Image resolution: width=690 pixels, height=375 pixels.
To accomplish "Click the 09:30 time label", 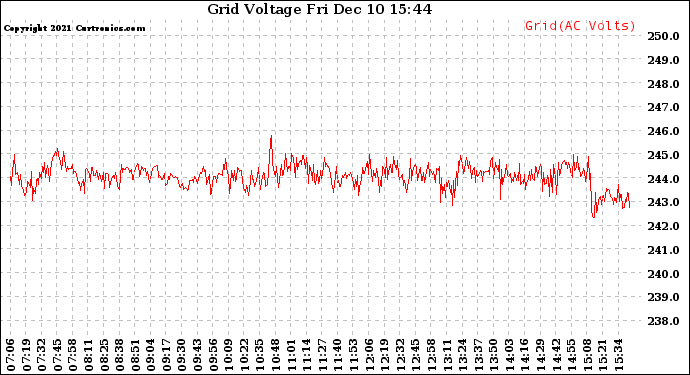I will click(x=182, y=355).
